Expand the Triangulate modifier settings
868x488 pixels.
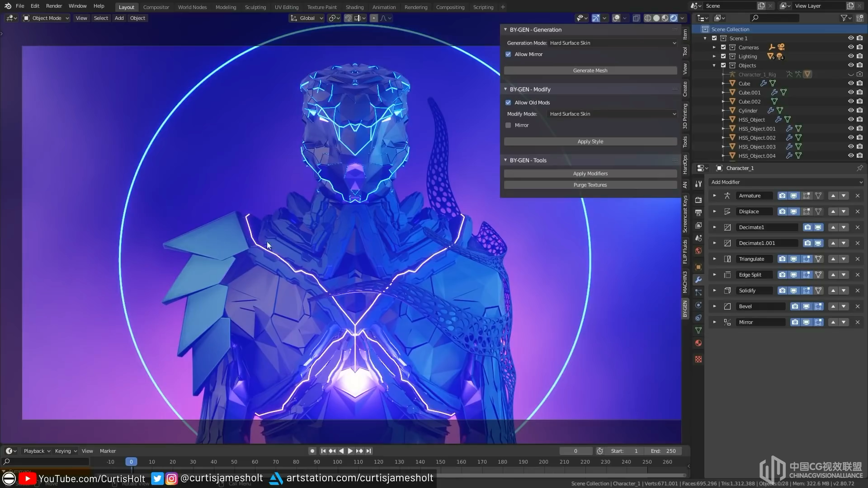[x=714, y=259]
